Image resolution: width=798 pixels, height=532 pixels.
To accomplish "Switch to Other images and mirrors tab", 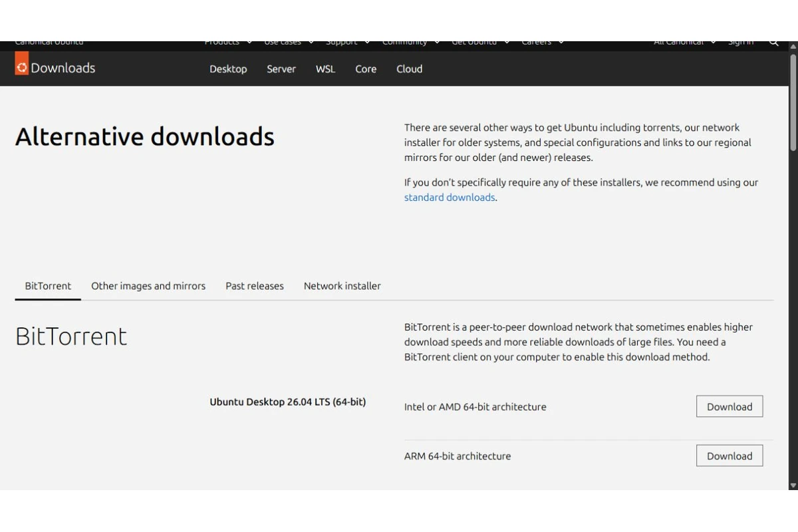I will tap(148, 286).
